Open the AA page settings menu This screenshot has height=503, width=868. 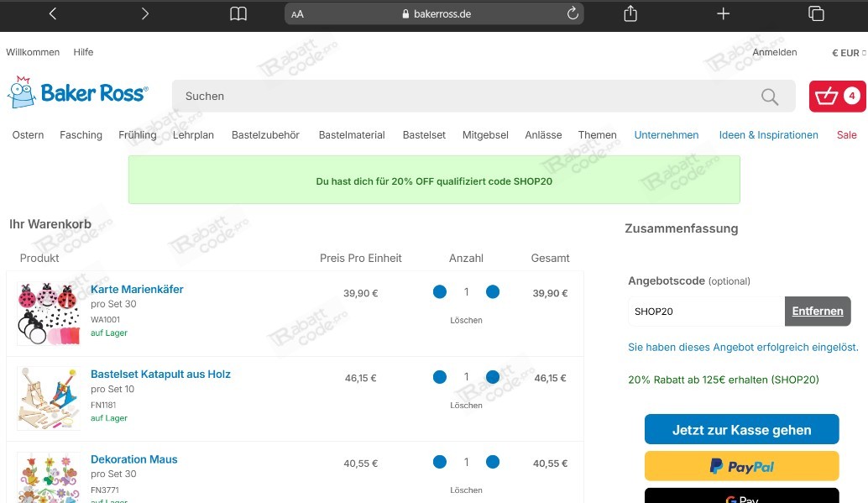297,13
